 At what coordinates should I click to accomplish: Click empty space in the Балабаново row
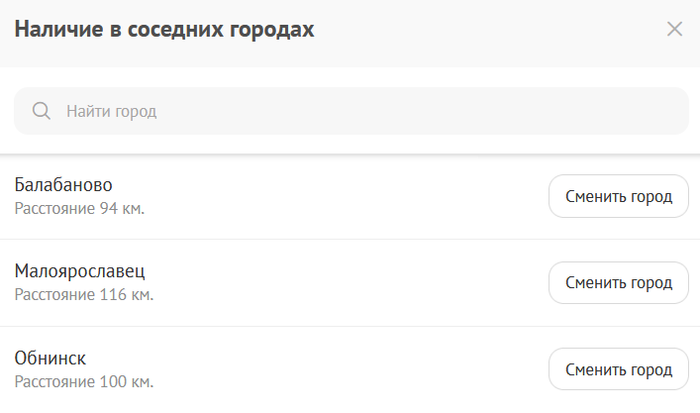point(350,196)
